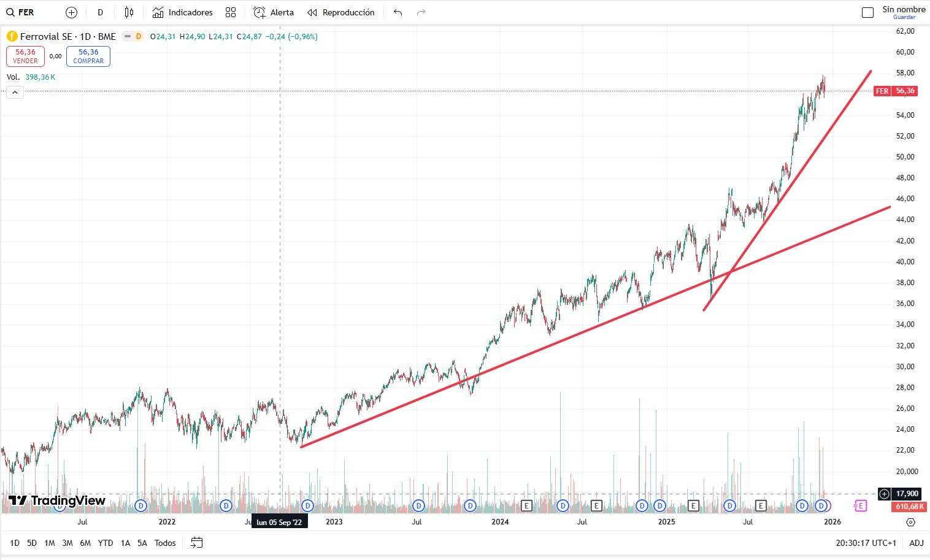Open the candlestick chart type selector
This screenshot has width=930, height=560.
coord(129,12)
